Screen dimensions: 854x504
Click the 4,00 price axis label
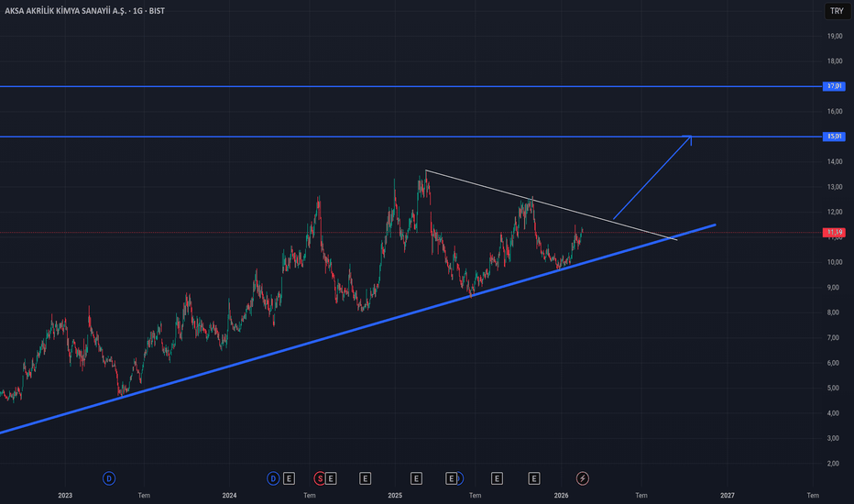coord(835,413)
